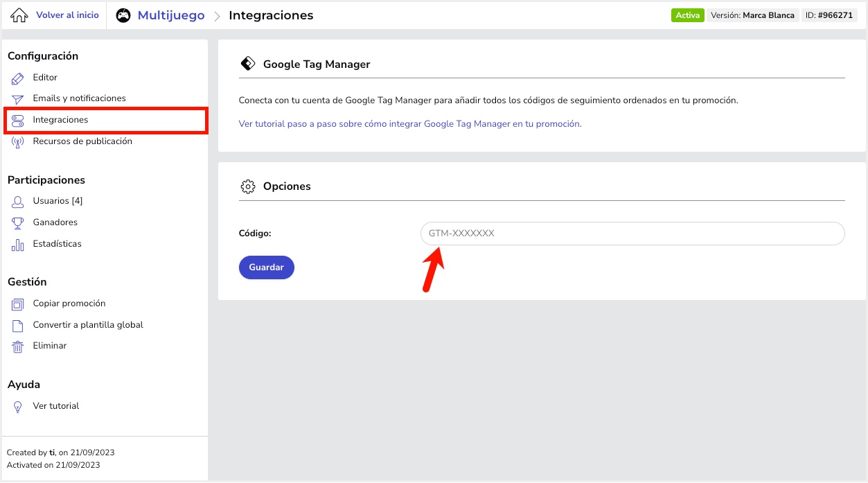Click the Multijuego gamepad icon
Viewport: 868px width, 483px height.
[123, 15]
